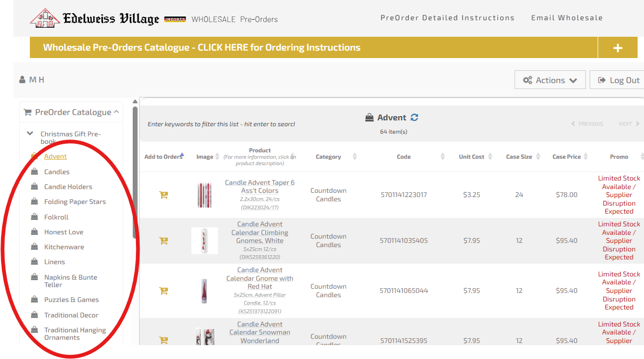Add Climbing Gnomes candle to orders
Viewport: 644px width, 359px height.
click(x=164, y=241)
